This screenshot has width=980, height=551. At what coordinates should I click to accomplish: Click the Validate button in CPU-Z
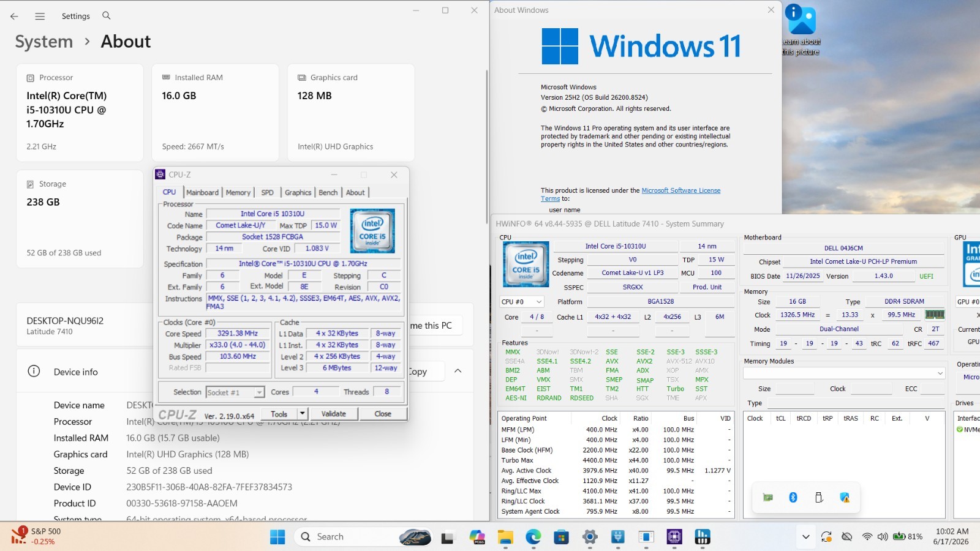click(x=334, y=414)
